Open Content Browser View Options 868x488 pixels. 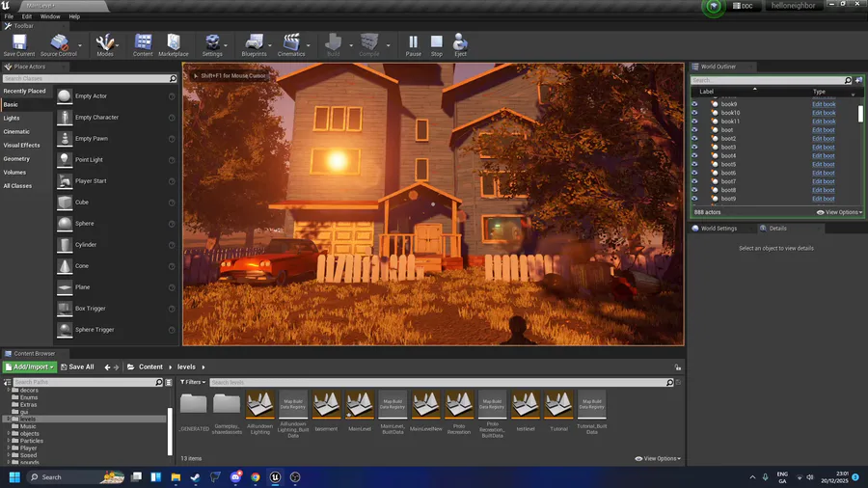(x=658, y=459)
